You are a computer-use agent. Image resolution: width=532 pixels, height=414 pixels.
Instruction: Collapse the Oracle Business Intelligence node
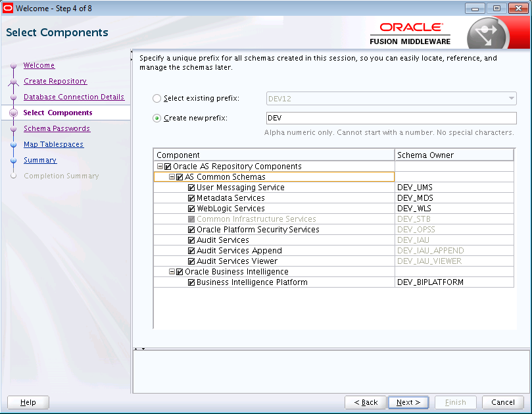point(172,272)
